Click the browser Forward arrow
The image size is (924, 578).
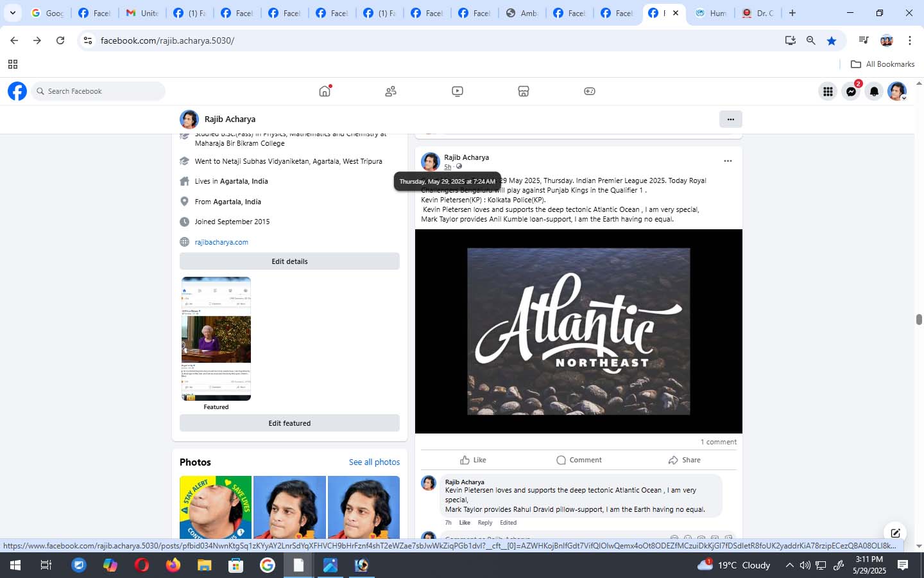click(x=37, y=40)
